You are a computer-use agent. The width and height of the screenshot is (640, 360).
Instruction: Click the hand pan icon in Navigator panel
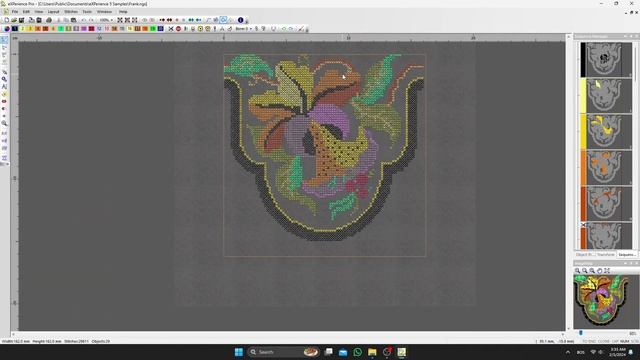tap(600, 271)
